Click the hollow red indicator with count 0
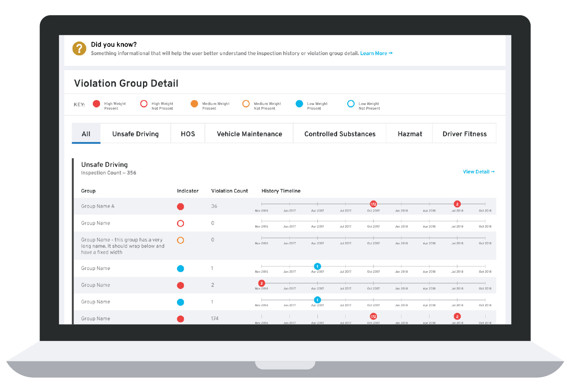Viewport: 570px width, 392px height. click(181, 224)
